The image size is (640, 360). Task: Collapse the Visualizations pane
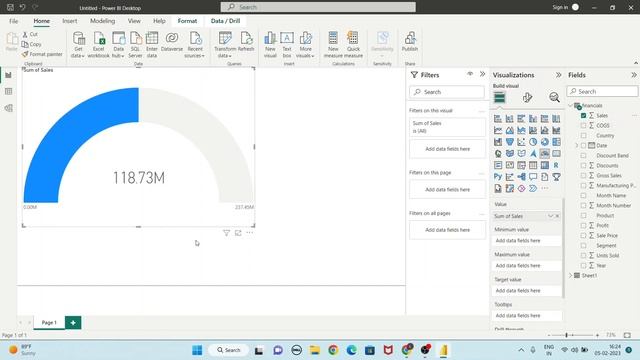(558, 75)
